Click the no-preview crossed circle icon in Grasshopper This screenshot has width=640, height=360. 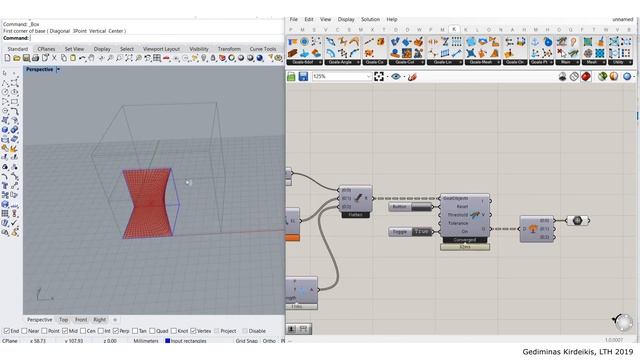coord(574,76)
